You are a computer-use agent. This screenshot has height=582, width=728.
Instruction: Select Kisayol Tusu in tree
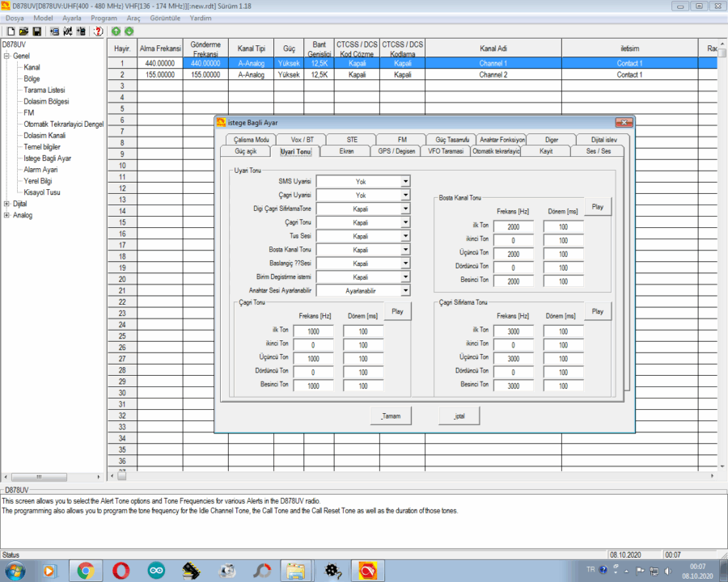pos(42,192)
